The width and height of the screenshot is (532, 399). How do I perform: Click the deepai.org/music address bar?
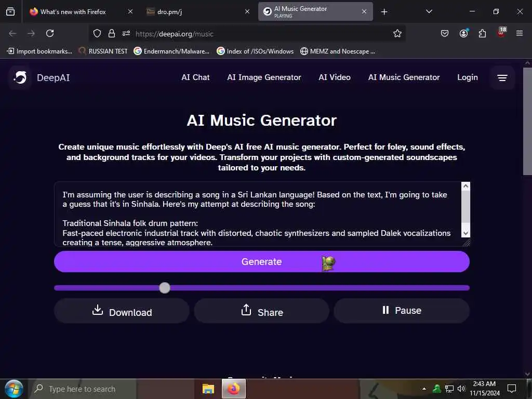click(x=247, y=34)
